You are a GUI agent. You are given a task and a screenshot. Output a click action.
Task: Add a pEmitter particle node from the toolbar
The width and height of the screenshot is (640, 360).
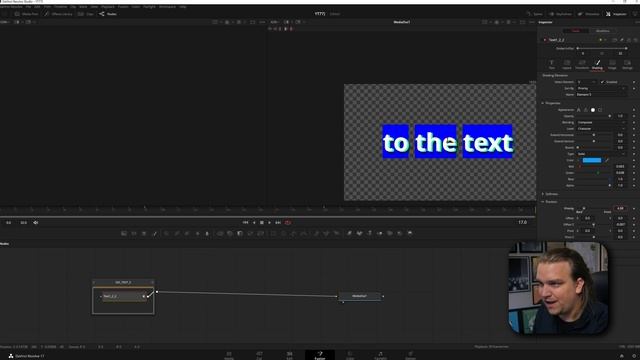[316, 233]
